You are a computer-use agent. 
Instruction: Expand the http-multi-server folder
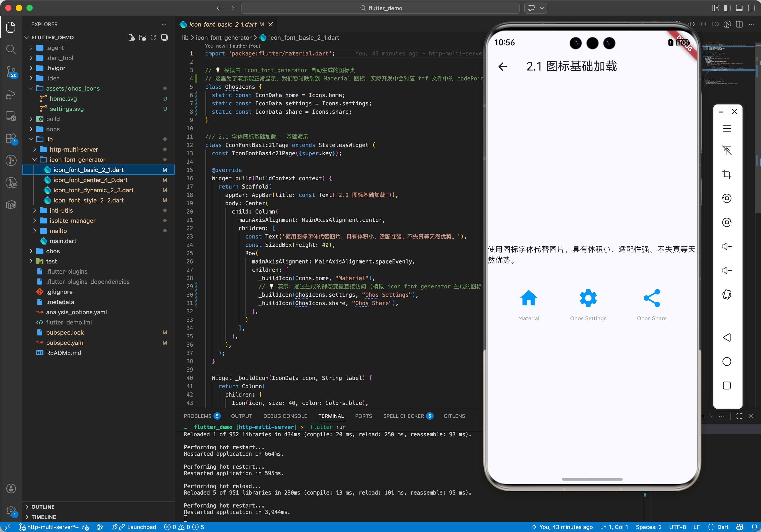(x=73, y=150)
